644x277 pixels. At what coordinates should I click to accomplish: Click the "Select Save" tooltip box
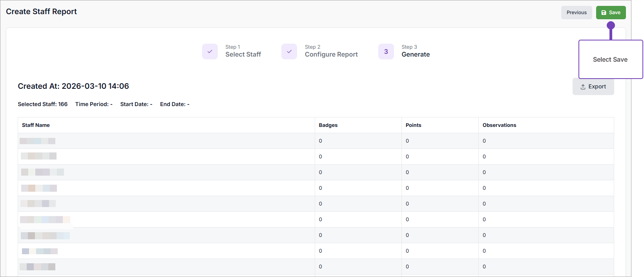[x=610, y=60]
